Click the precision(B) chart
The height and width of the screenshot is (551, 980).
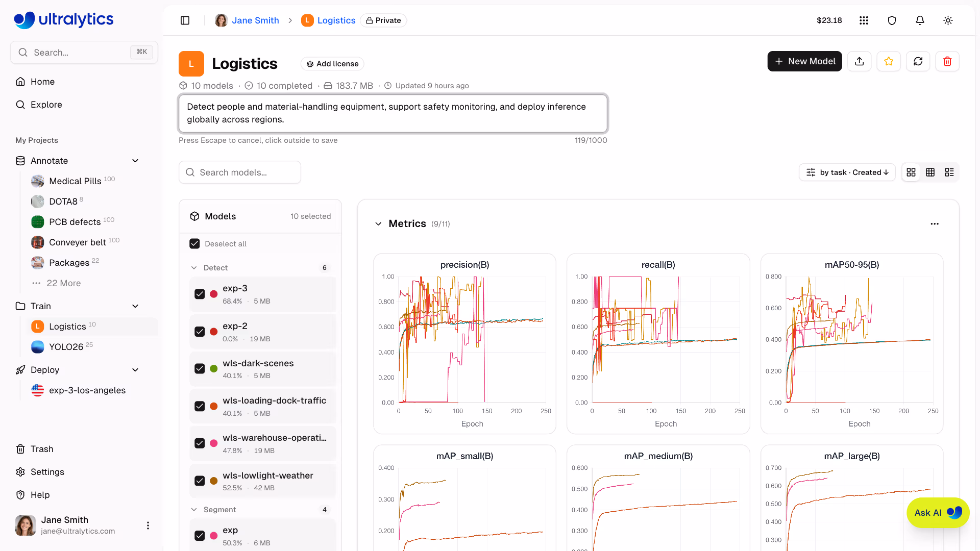pyautogui.click(x=465, y=344)
